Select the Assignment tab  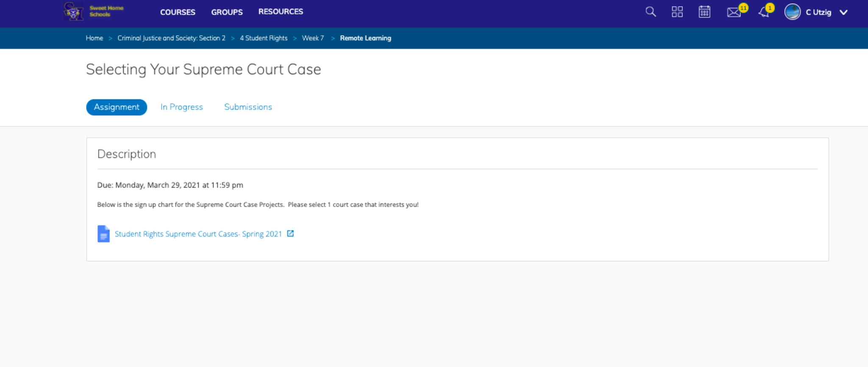(x=117, y=107)
